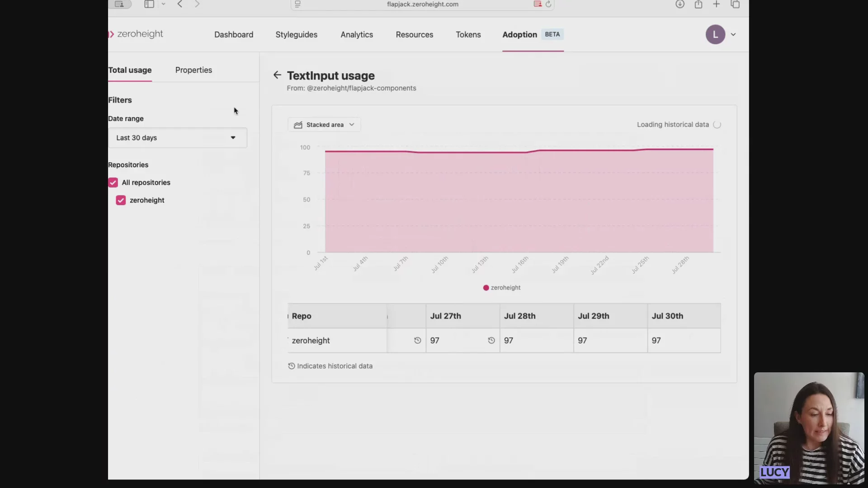
Task: Click the Indicates historical data note
Action: (x=330, y=366)
